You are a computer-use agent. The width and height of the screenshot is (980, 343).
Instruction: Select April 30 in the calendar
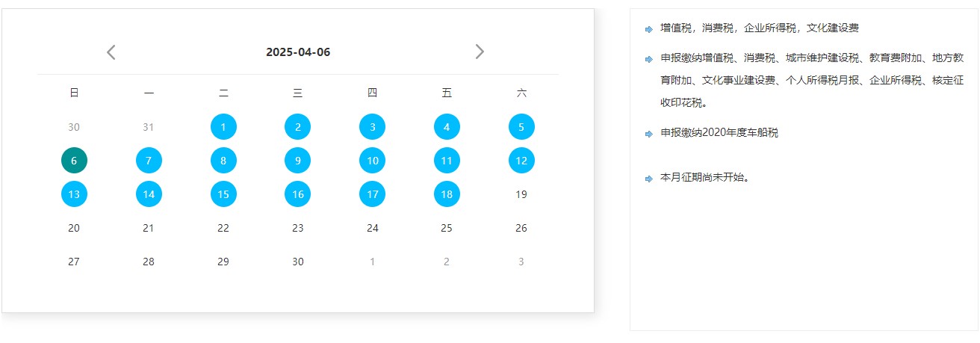(x=298, y=262)
